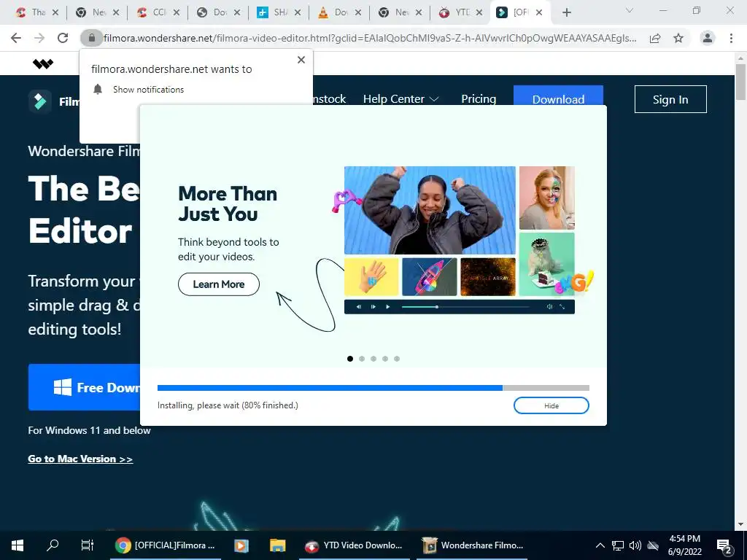
Task: Click the face-paint woman thumbnail
Action: [x=547, y=198]
